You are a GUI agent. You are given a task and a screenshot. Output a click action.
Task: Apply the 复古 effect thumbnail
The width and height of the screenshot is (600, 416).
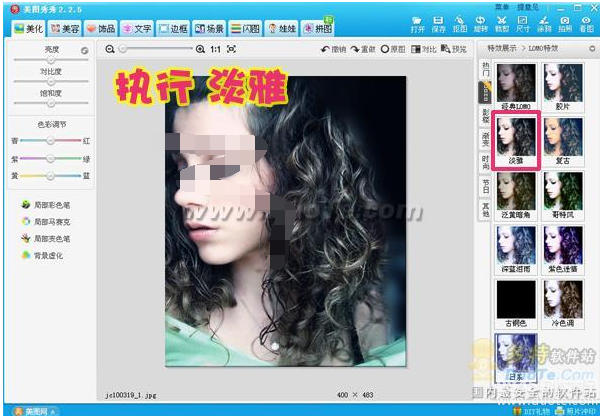pos(561,140)
